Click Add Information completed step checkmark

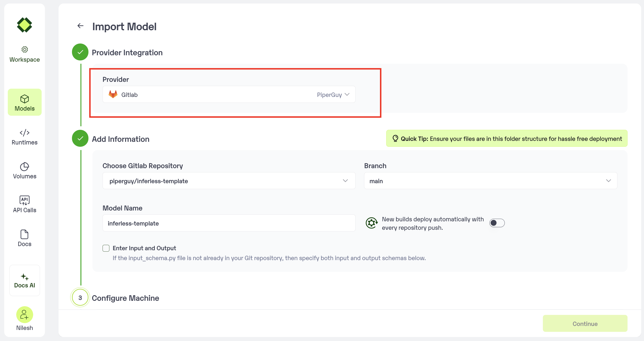tap(80, 138)
